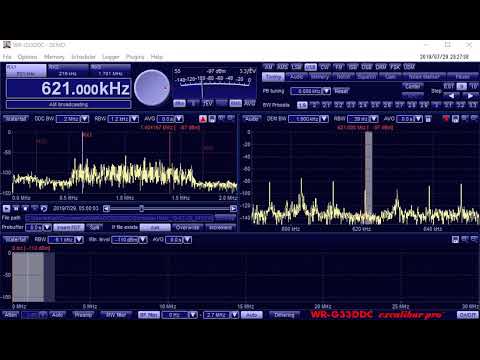480x360 pixels.
Task: Click the Audio button in demodulator spectrum
Action: 252,119
